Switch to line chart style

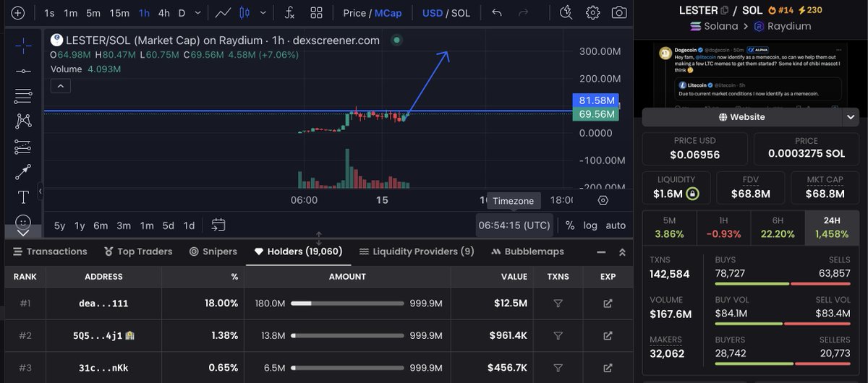pos(224,13)
